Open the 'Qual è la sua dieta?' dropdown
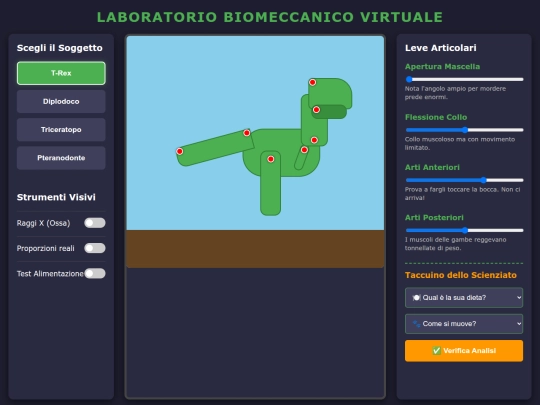The width and height of the screenshot is (540, 405). 464,298
